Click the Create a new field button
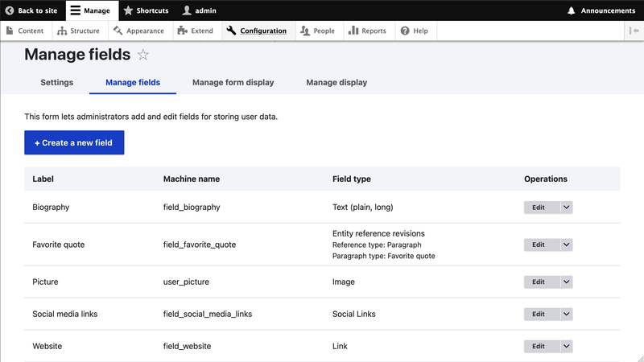The image size is (644, 362). coord(74,142)
